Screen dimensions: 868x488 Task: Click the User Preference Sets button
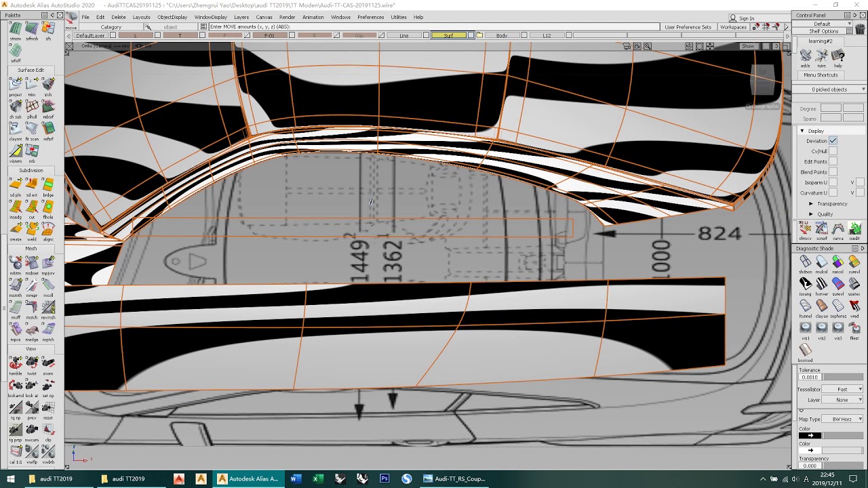pos(688,27)
